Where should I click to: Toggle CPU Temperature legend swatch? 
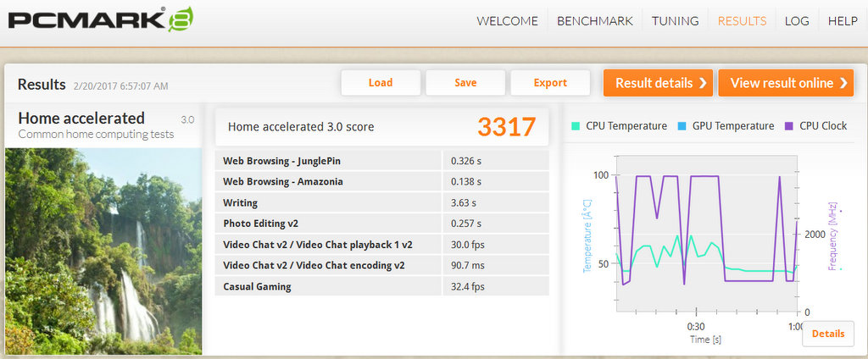[576, 126]
